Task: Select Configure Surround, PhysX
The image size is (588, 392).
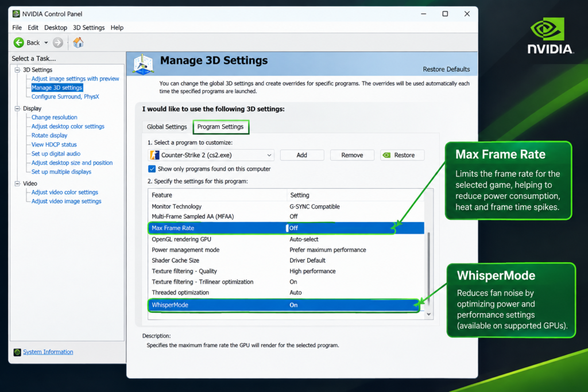Action: click(65, 96)
